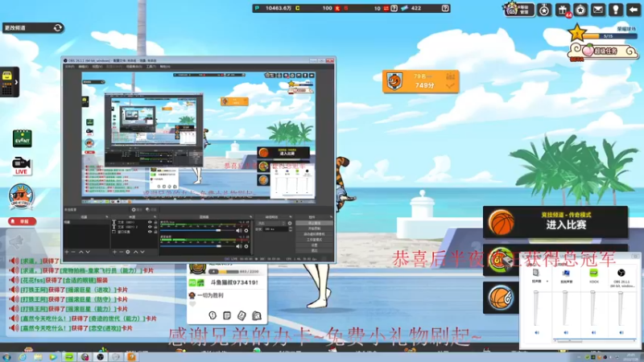Open the light bulb tips icon
Image resolution: width=644 pixels, height=362 pixels.
click(616, 10)
